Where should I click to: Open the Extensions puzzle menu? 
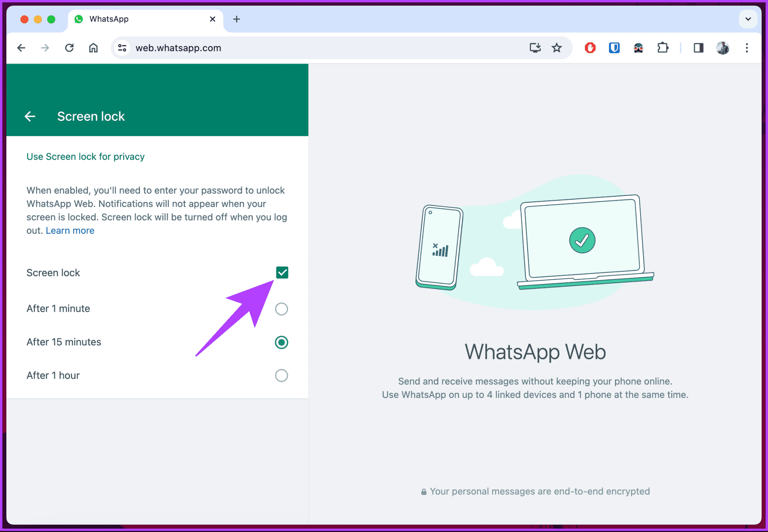[663, 48]
